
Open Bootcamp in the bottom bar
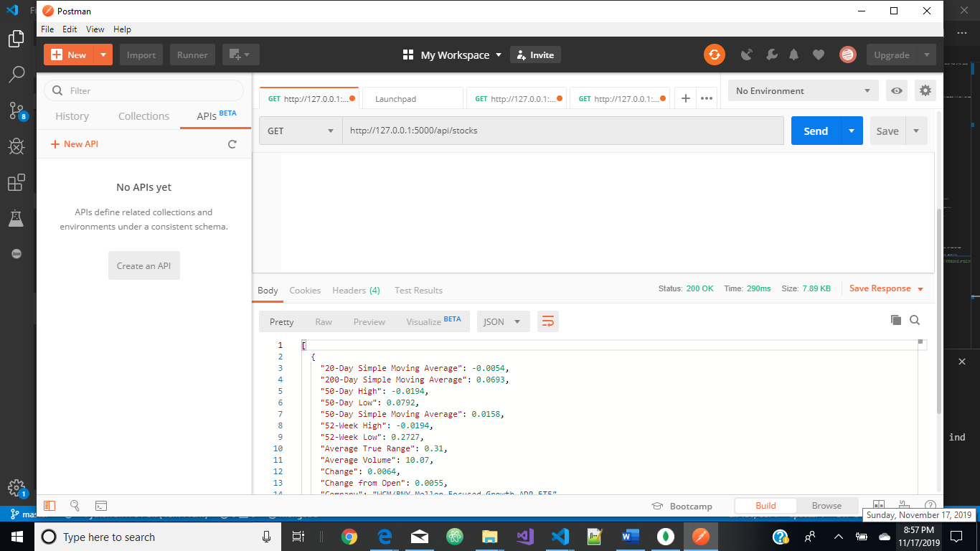coord(682,506)
